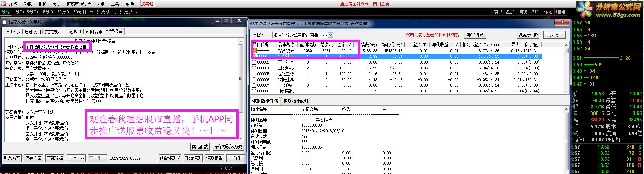The height and width of the screenshot is (174, 644).
Task: Select the 1分钟 chart period
Action: tap(19, 12)
